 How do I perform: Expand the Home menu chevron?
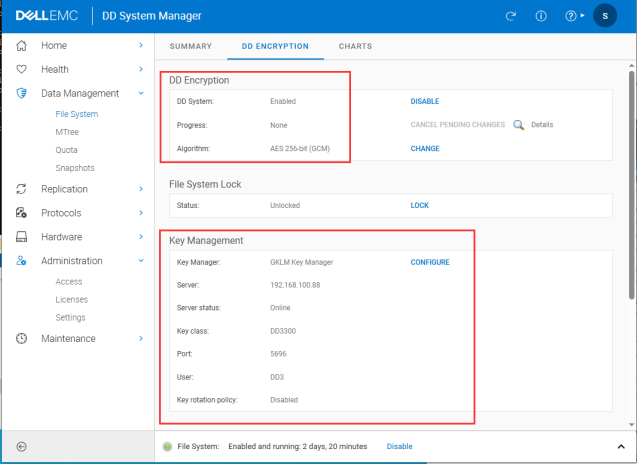tap(141, 46)
